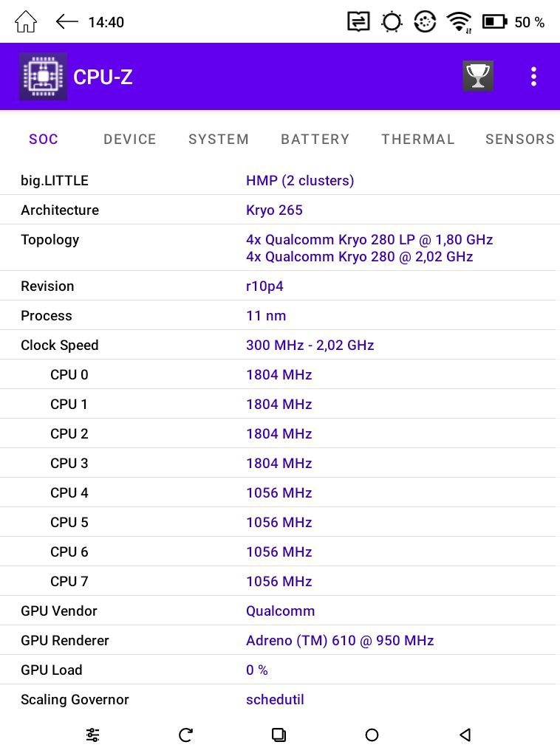The height and width of the screenshot is (756, 560).
Task: Open the BATTERY tab
Action: pos(315,140)
